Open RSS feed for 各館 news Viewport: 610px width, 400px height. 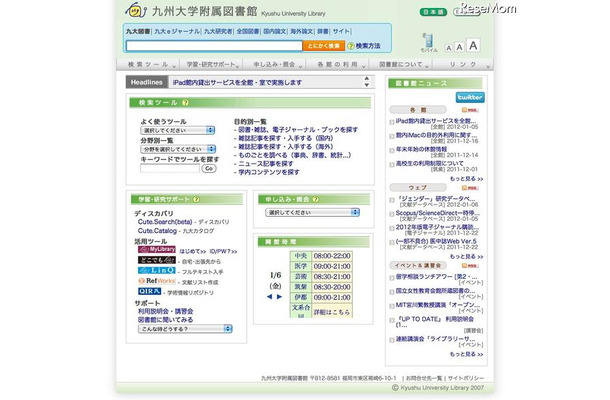[470, 110]
